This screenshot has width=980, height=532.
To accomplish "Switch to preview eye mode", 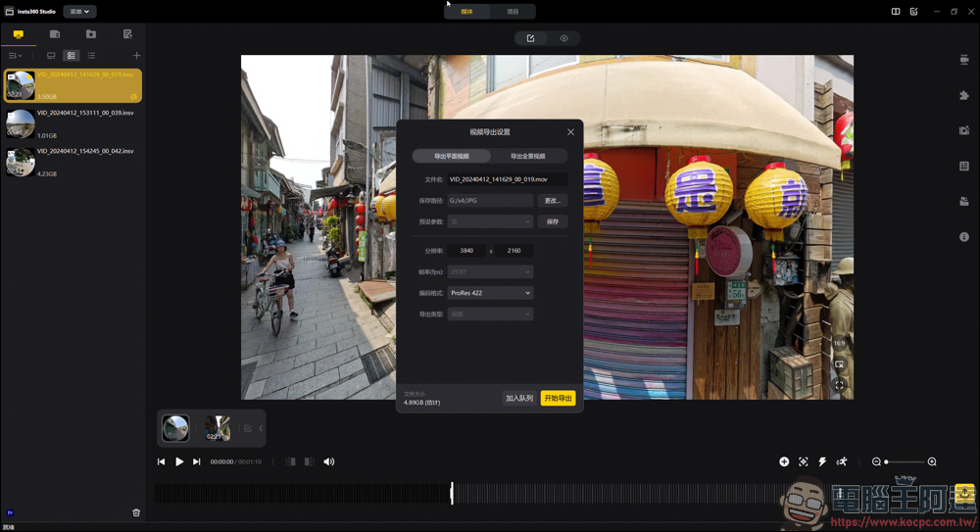I will pos(563,38).
